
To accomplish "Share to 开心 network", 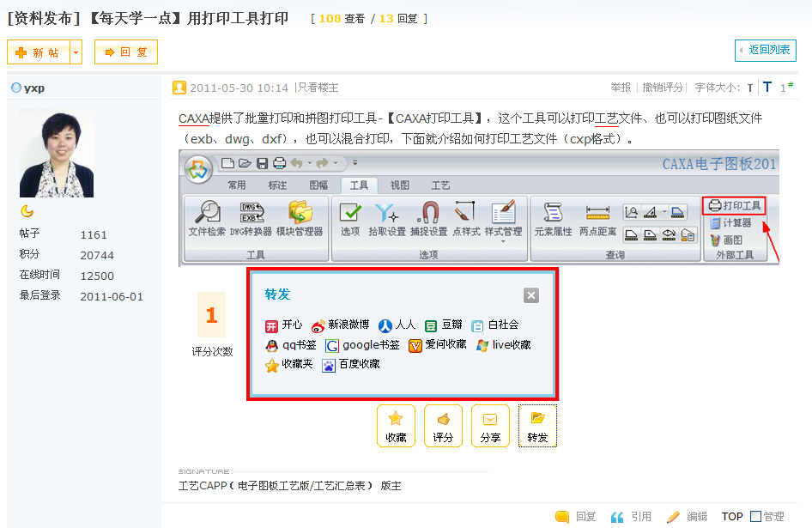I will (283, 325).
